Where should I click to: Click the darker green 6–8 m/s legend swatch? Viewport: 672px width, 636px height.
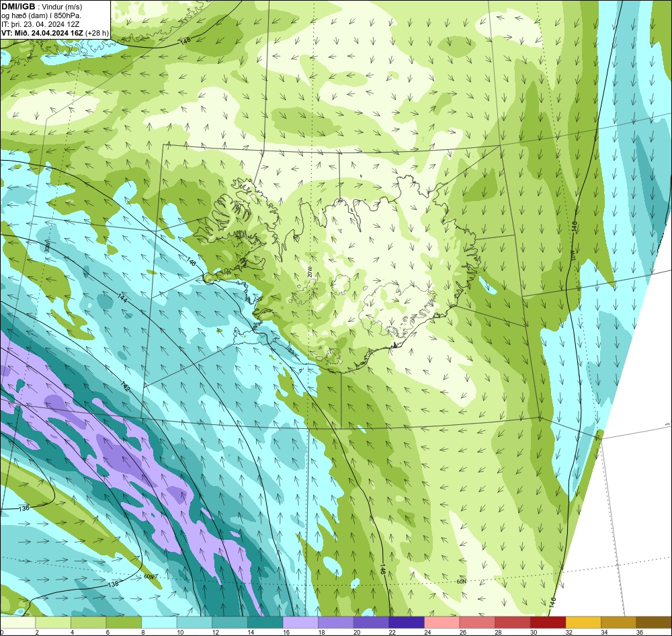pyautogui.click(x=124, y=623)
